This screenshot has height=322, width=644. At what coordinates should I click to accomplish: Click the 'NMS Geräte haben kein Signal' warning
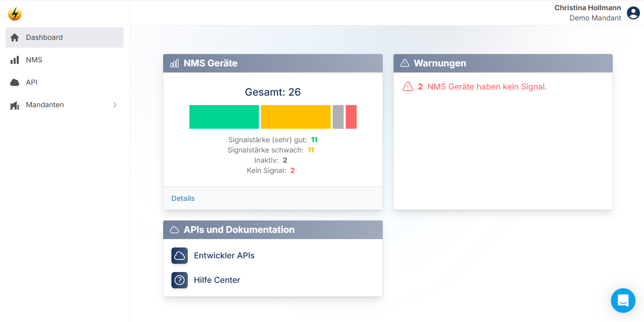click(487, 87)
